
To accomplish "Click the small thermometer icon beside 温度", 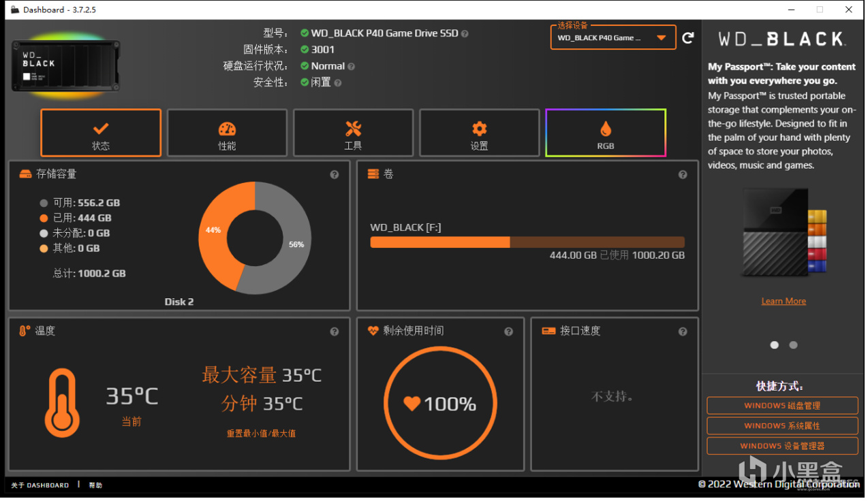I will (25, 331).
